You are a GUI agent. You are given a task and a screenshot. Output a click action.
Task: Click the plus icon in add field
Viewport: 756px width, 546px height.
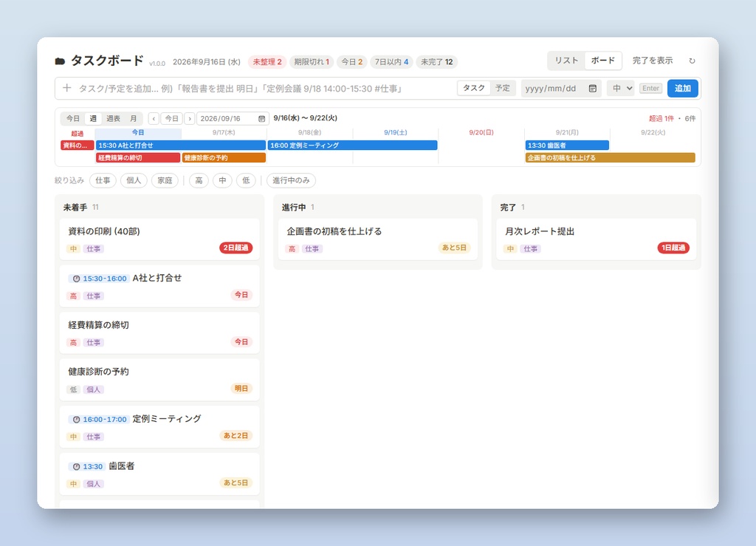[67, 88]
